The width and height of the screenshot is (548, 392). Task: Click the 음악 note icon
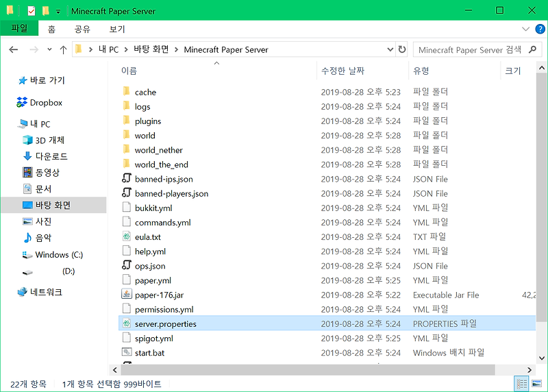click(27, 237)
